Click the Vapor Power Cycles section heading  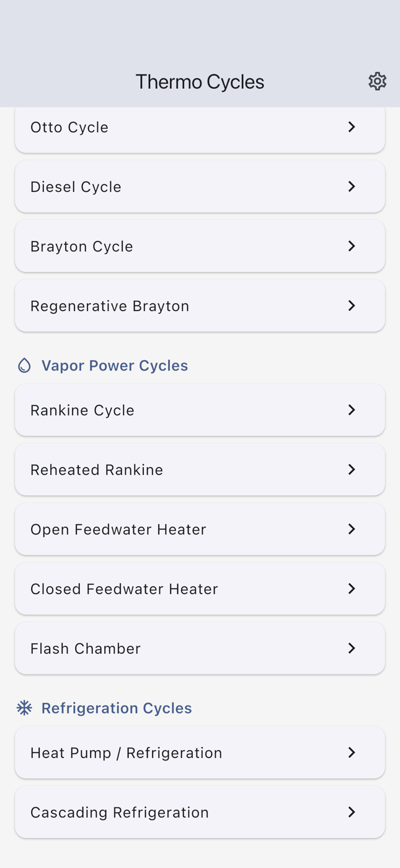point(115,365)
